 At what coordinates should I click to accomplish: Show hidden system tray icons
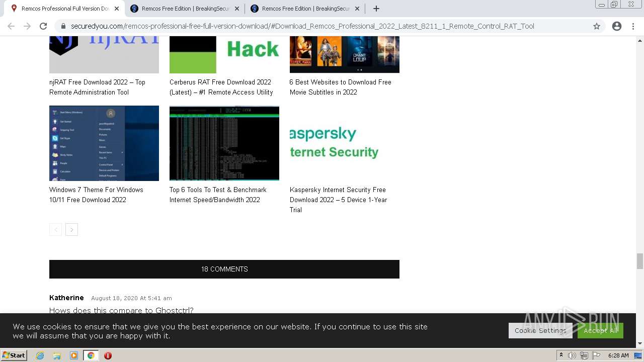click(561, 355)
